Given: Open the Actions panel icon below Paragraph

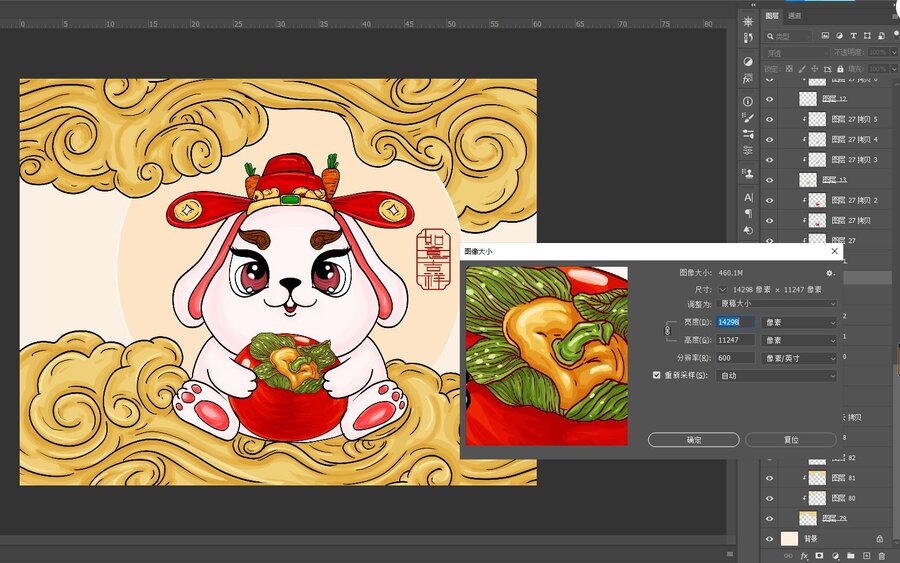Looking at the screenshot, I should point(748,230).
